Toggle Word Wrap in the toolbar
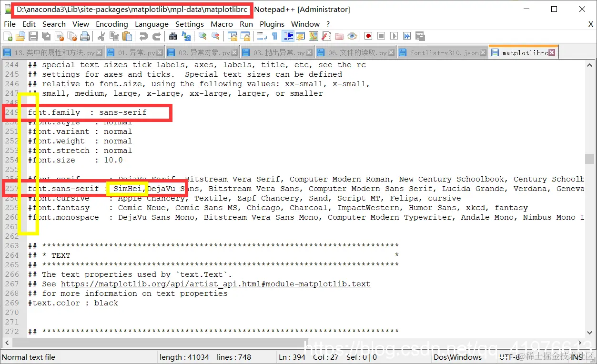This screenshot has width=597, height=364. point(262,36)
